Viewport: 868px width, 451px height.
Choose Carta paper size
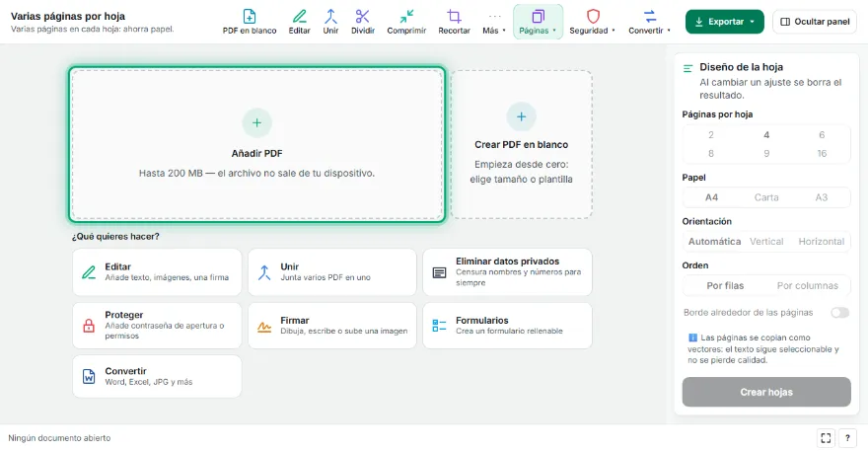point(766,197)
